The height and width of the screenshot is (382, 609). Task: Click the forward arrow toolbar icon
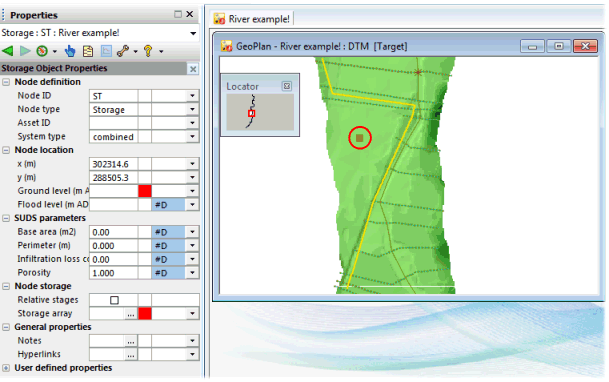tap(25, 51)
